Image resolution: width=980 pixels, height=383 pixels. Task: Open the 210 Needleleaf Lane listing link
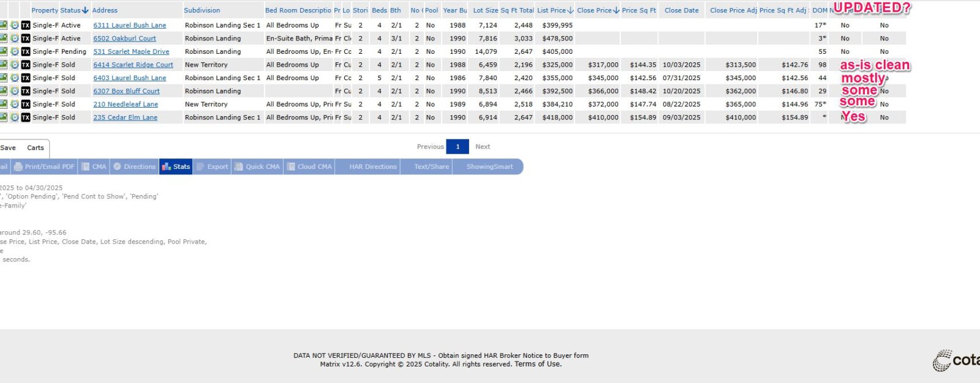[126, 105]
